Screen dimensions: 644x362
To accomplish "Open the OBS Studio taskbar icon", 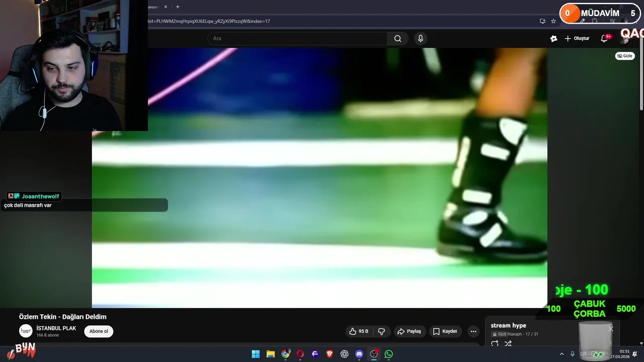I will [x=374, y=354].
